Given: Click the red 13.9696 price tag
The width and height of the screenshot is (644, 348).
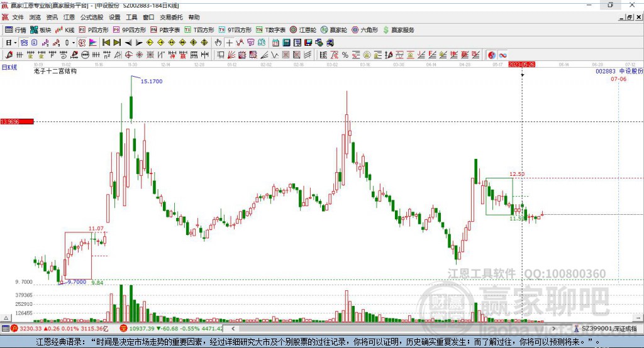Looking at the screenshot, I should pyautogui.click(x=17, y=121).
